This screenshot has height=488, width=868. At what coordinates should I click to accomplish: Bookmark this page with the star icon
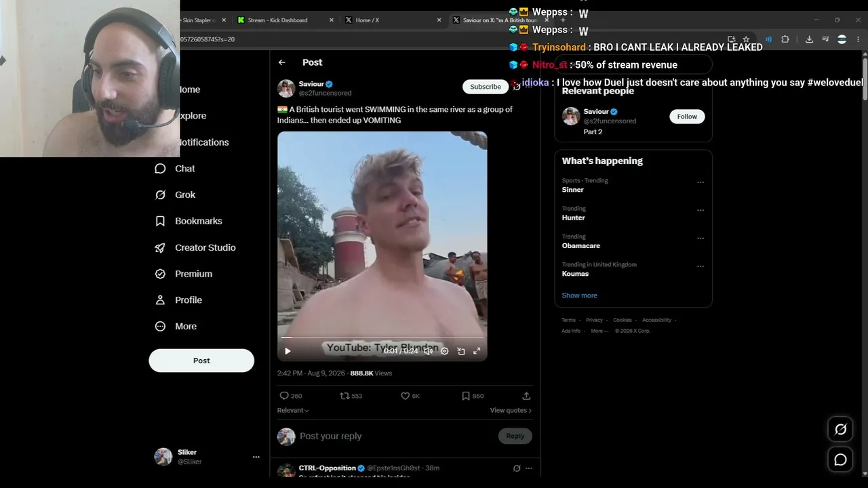point(746,39)
